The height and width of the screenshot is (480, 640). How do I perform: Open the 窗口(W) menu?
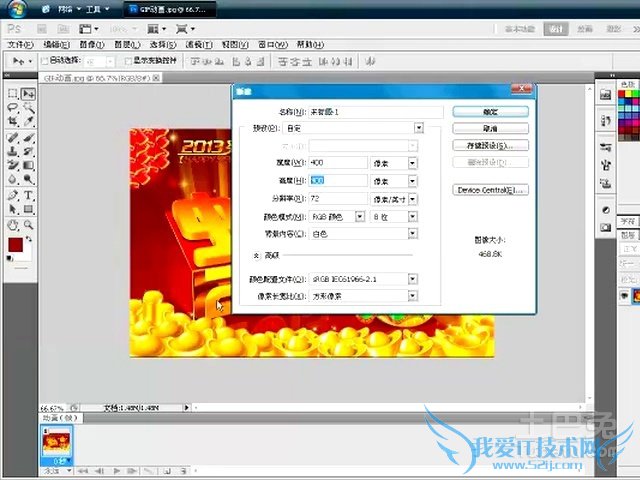point(273,44)
